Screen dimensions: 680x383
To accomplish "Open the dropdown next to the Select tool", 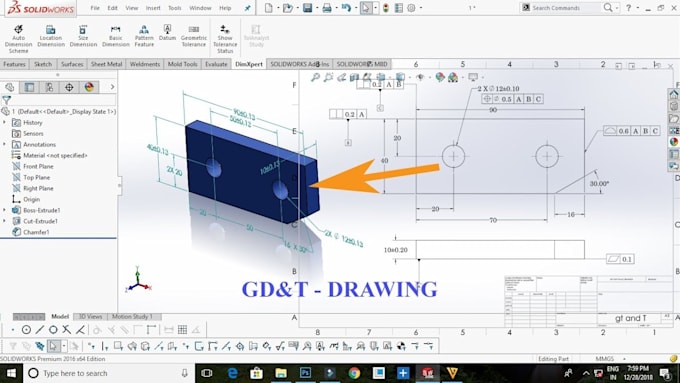I will (x=376, y=8).
